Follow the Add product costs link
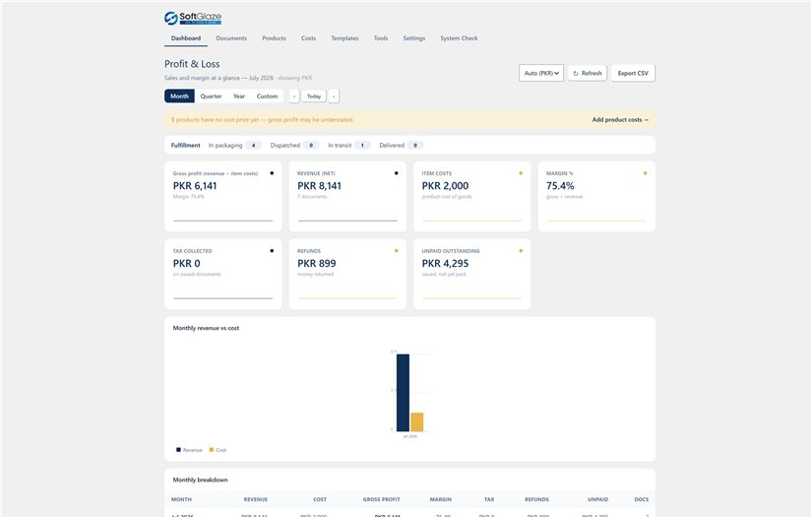 [x=620, y=120]
